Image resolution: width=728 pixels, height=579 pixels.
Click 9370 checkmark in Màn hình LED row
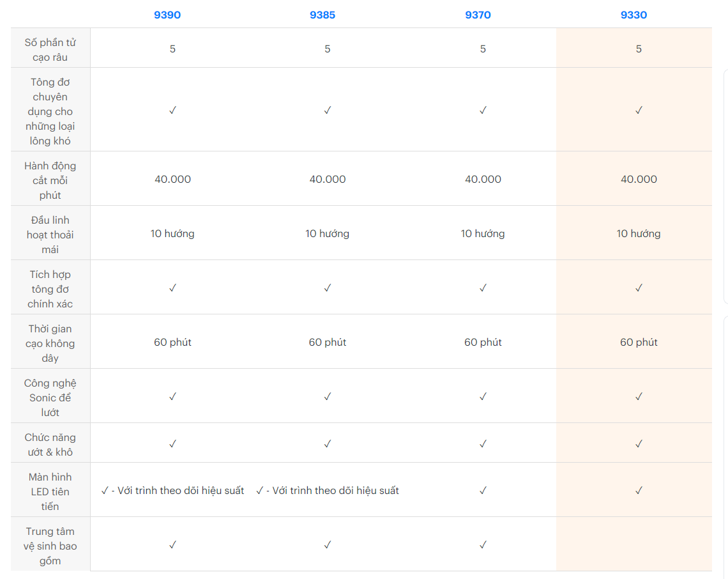(x=483, y=490)
